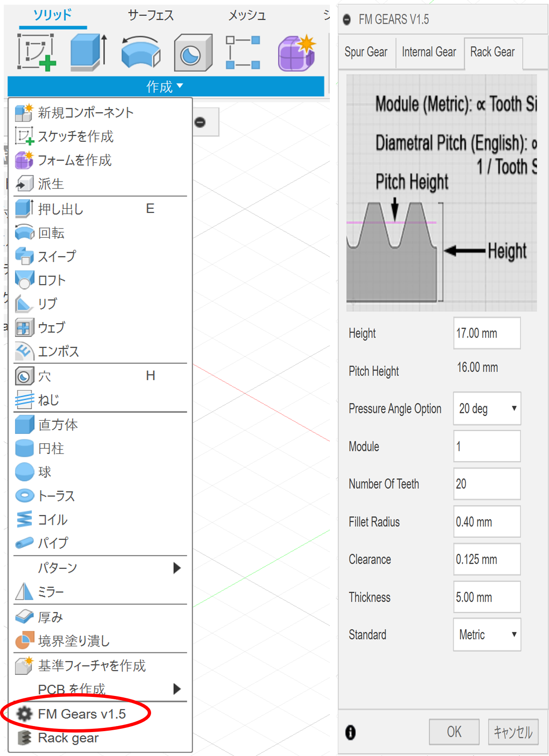Screen dimensions: 549x756
Task: Launch Rack gear add-in
Action: coord(100,738)
